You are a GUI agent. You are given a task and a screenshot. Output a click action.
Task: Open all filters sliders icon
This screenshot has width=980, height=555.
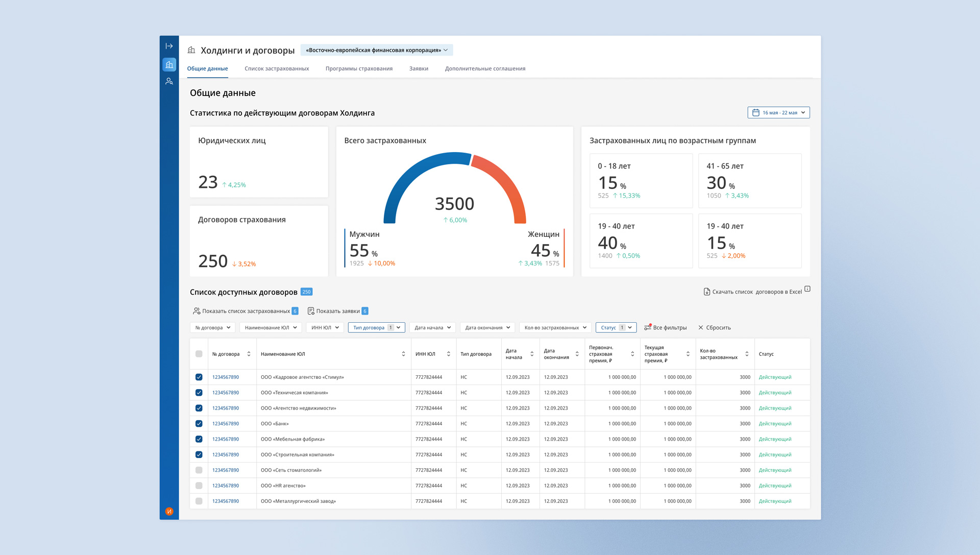[647, 327]
